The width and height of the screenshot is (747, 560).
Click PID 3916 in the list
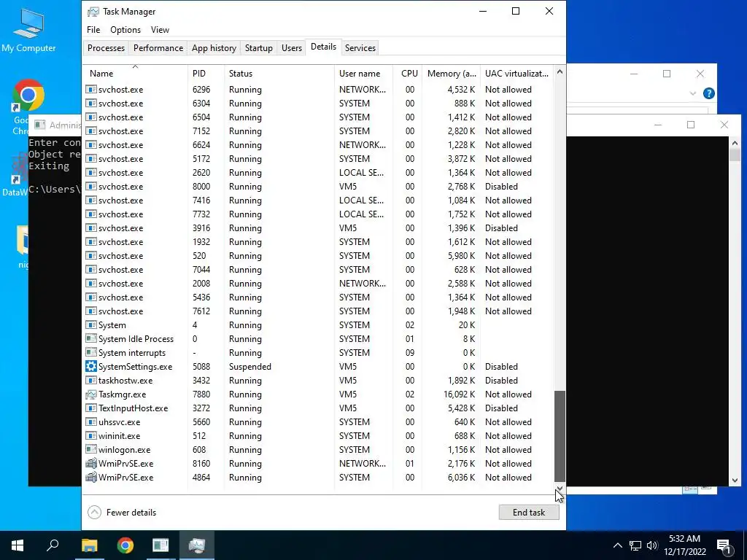(x=201, y=228)
